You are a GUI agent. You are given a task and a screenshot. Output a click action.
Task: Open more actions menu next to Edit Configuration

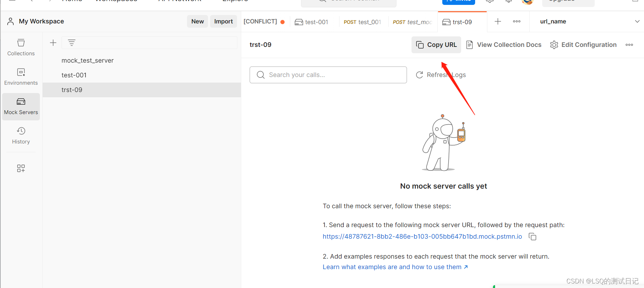click(x=629, y=45)
